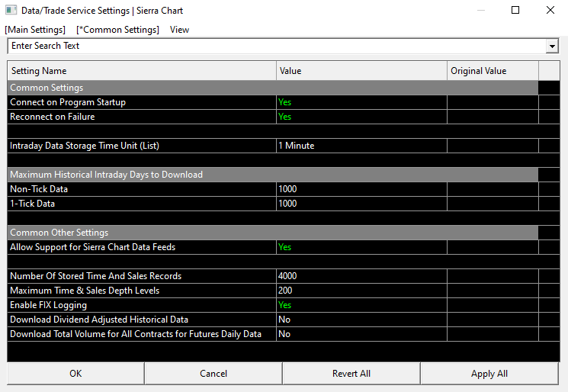Viewport: 568px width, 392px height.
Task: Edit Maximum Time & Sales Depth Levels value
Action: pyautogui.click(x=361, y=291)
